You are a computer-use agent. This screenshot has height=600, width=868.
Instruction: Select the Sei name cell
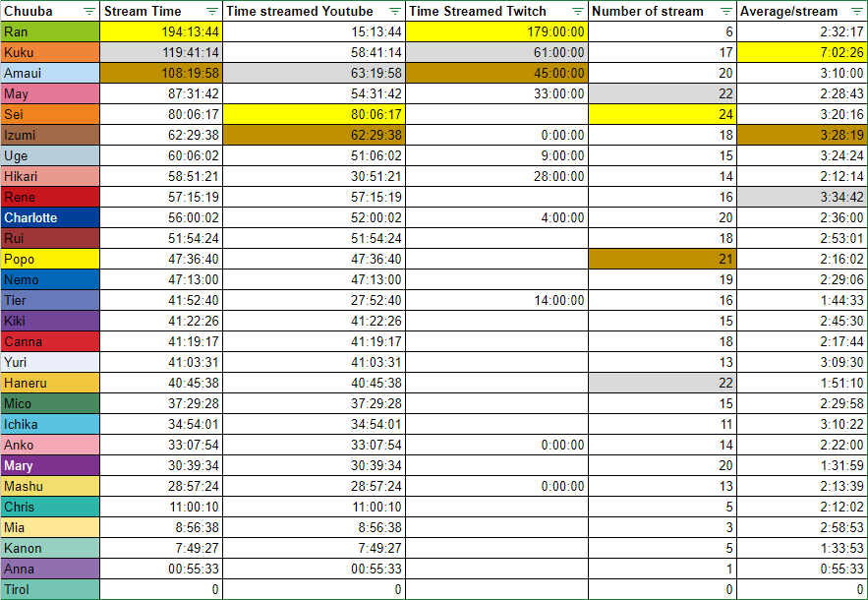pos(50,115)
